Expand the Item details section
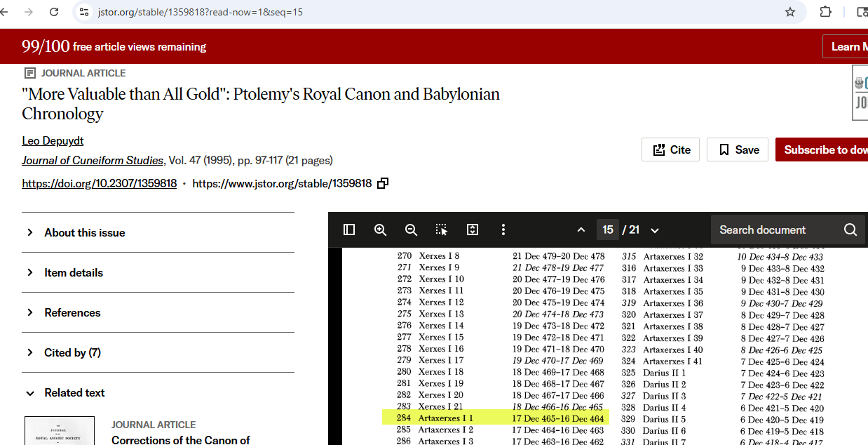The width and height of the screenshot is (868, 445). pyautogui.click(x=158, y=272)
